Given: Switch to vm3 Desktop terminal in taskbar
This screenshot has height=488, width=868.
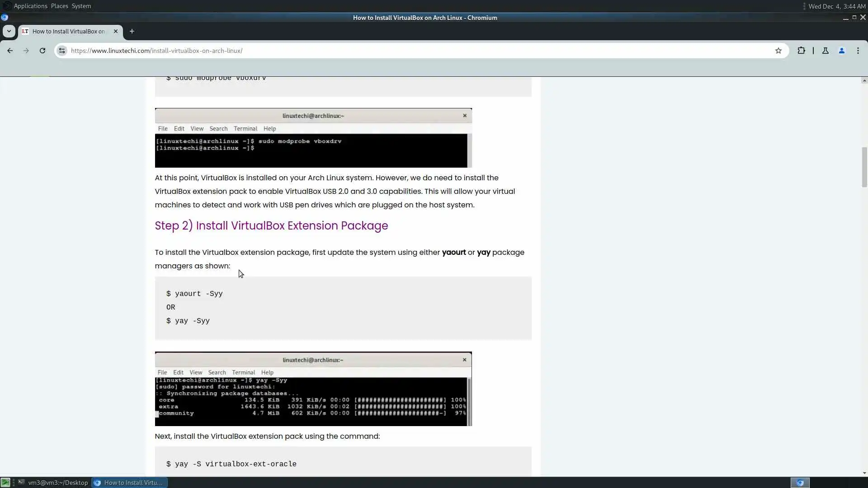Looking at the screenshot, I should 53,483.
